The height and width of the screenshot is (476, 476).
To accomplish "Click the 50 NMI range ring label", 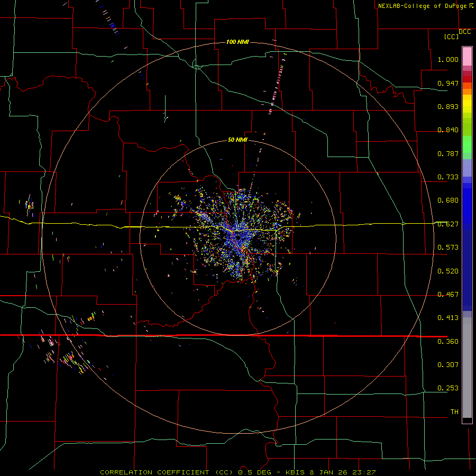I will (237, 140).
